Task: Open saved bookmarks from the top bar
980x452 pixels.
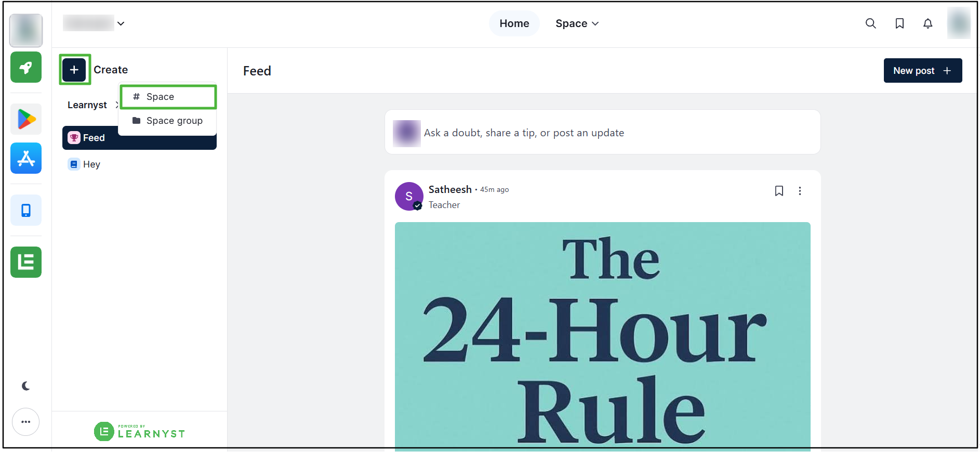Action: [899, 23]
